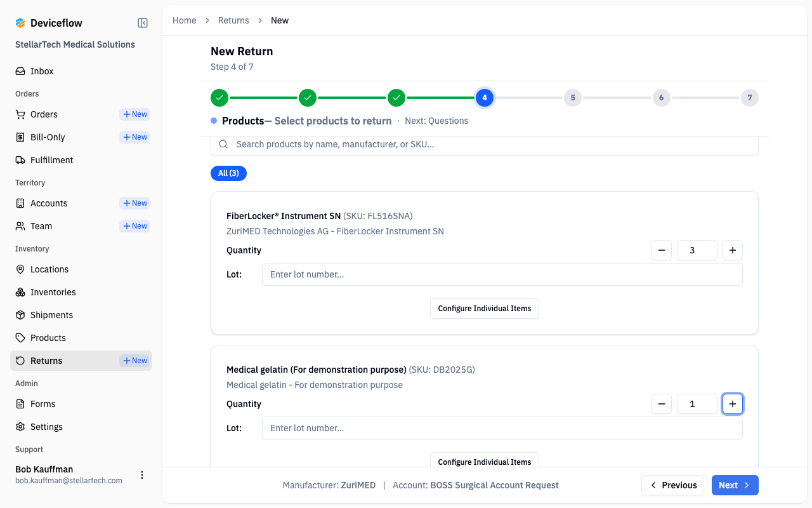Configure Individual Items for Medical gelatin
This screenshot has height=508, width=812.
pos(485,460)
